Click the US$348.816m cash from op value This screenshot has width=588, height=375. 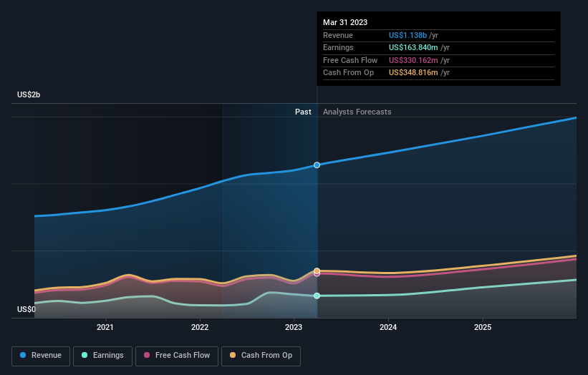click(413, 73)
